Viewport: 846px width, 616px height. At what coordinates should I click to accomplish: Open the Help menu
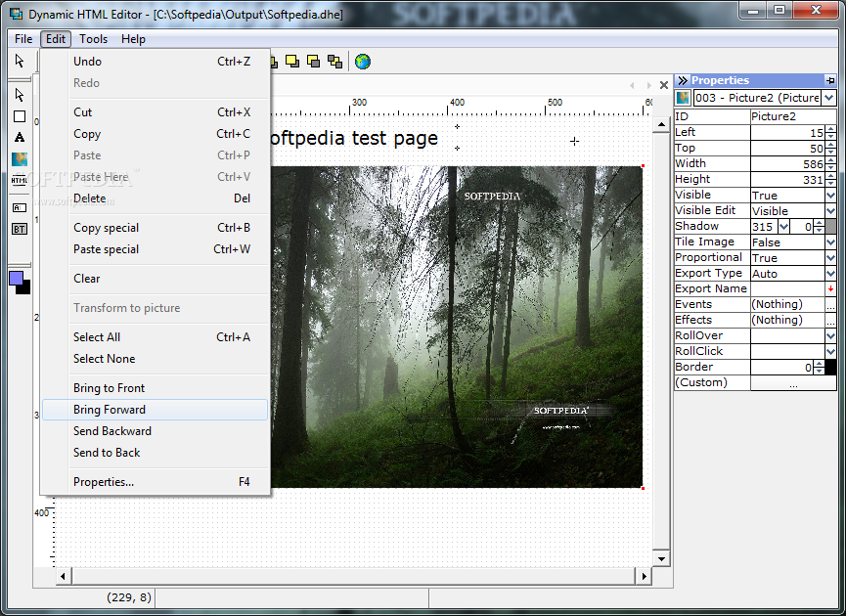pos(133,39)
